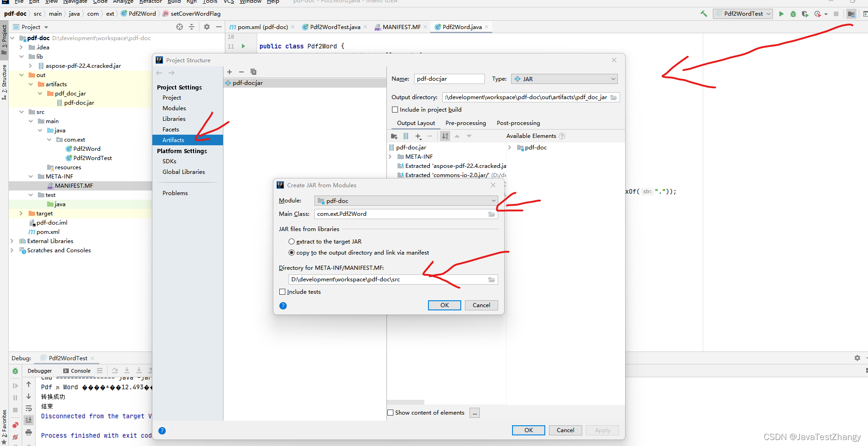Browse Output directory folder icon
The width and height of the screenshot is (868, 446).
point(614,97)
